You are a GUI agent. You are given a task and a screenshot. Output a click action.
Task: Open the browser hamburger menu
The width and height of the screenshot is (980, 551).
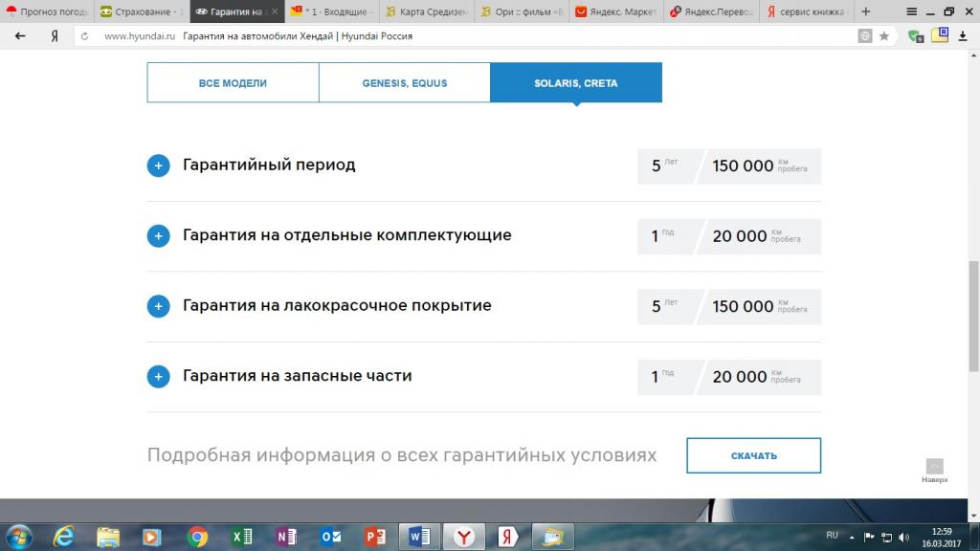pyautogui.click(x=912, y=11)
